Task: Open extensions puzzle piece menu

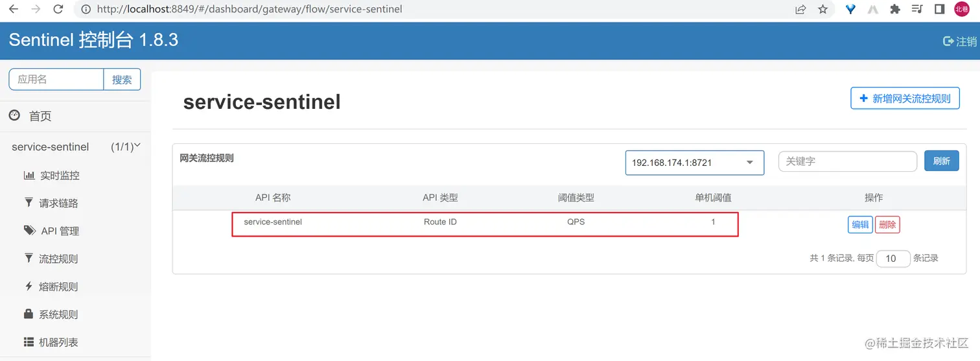Action: pyautogui.click(x=895, y=9)
